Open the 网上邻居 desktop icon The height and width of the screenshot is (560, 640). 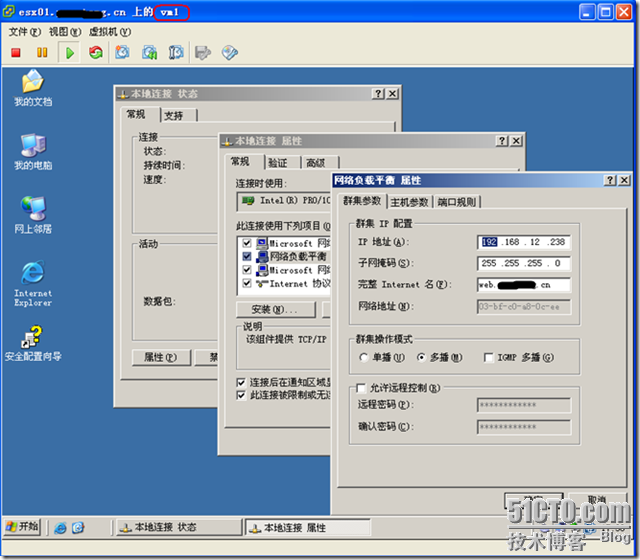click(x=33, y=215)
